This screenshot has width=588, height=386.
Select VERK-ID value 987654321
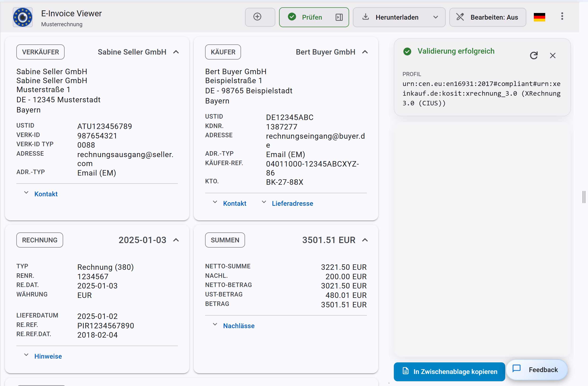pyautogui.click(x=97, y=136)
